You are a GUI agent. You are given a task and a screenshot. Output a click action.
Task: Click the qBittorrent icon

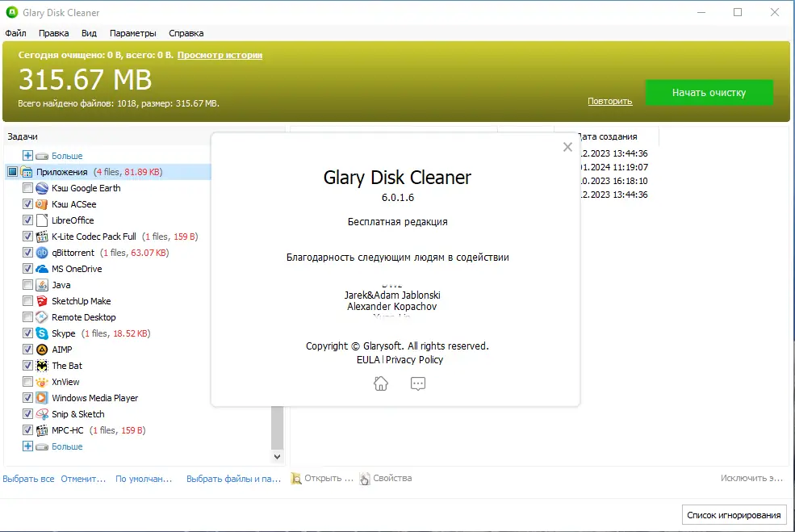coord(42,253)
